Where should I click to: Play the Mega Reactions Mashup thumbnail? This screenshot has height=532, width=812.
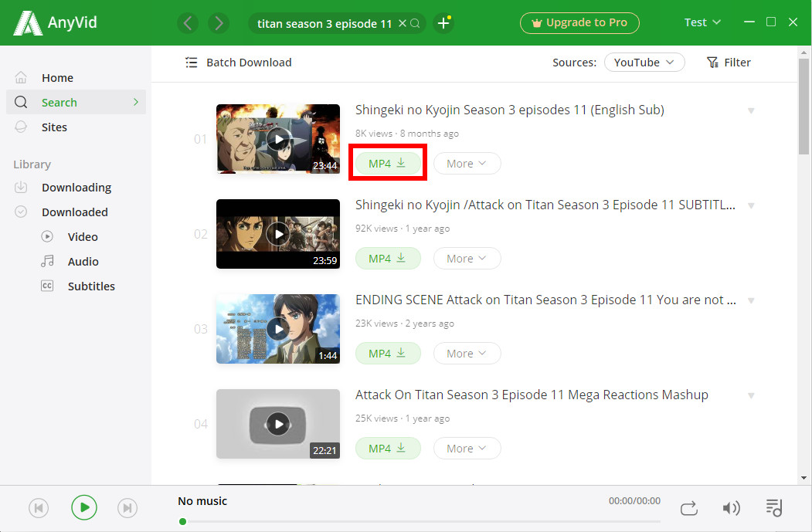(x=278, y=424)
